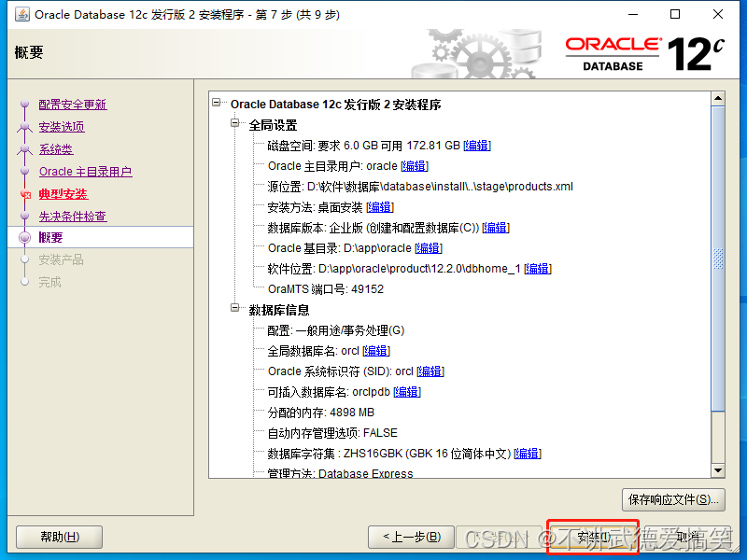Go to 系统类 step
This screenshot has height=560, width=747.
[56, 149]
